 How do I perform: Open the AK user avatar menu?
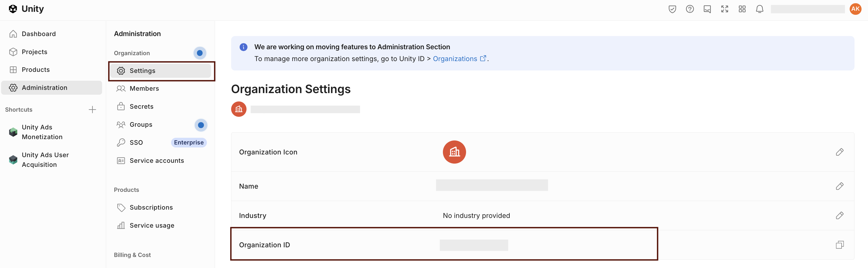tap(855, 9)
